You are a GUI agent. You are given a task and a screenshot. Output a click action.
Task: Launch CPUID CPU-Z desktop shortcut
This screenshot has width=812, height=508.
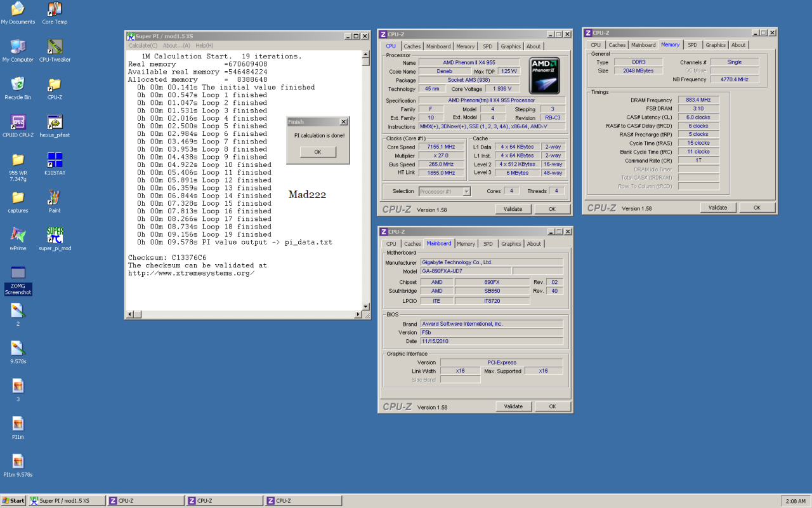point(18,126)
